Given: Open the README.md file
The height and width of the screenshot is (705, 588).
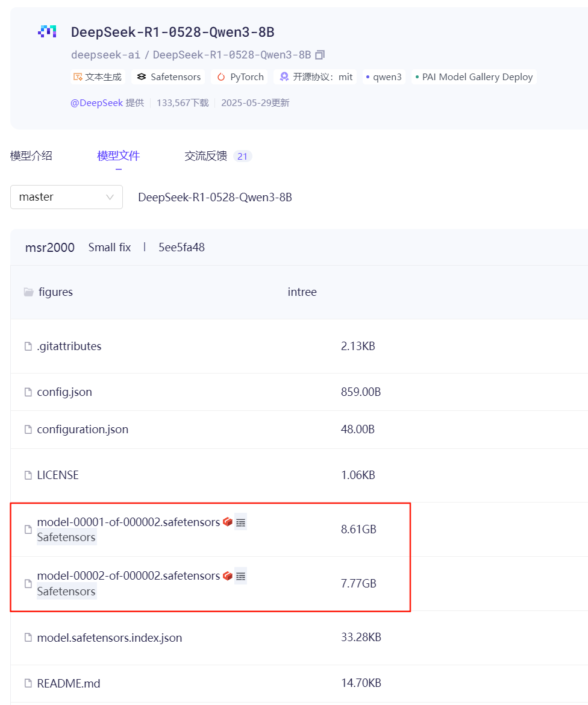Looking at the screenshot, I should coord(69,683).
